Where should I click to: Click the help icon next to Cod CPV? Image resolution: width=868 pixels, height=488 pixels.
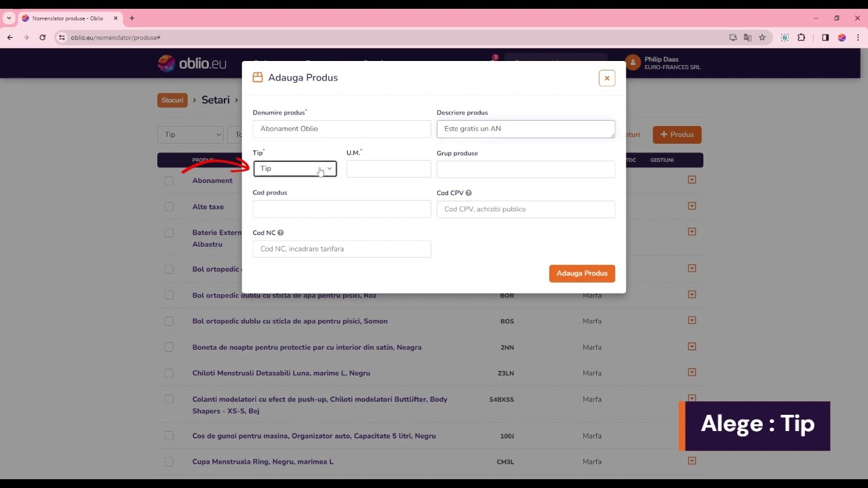(469, 193)
